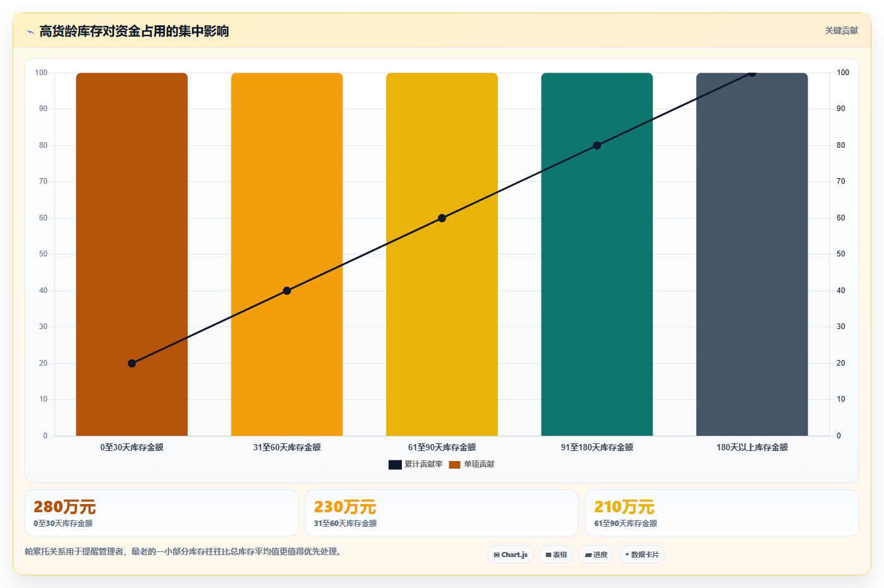Click the Chart.js tag

[511, 555]
